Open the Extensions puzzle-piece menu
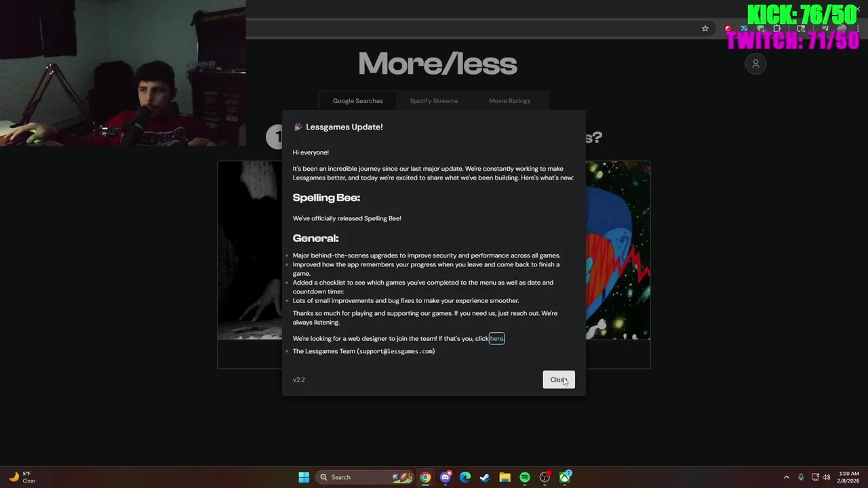The width and height of the screenshot is (868, 488). point(776,28)
